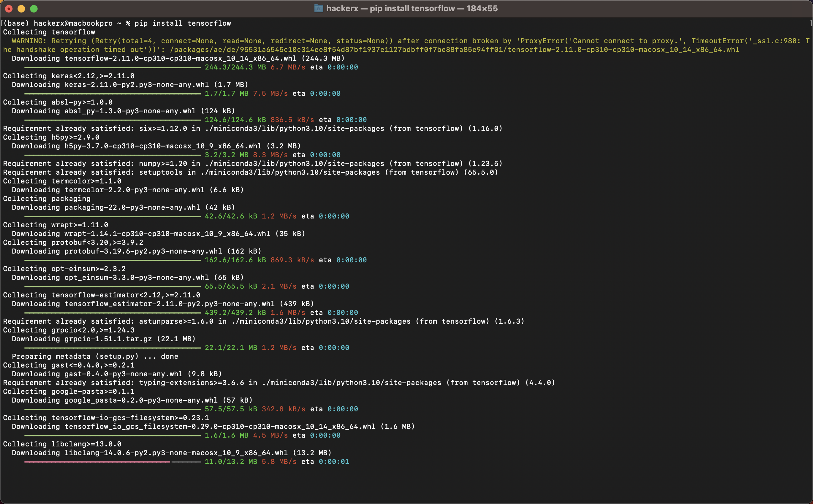Click 'Downloading tensorflow_estimator-2.11.0' line
813x504 pixels.
tap(163, 304)
